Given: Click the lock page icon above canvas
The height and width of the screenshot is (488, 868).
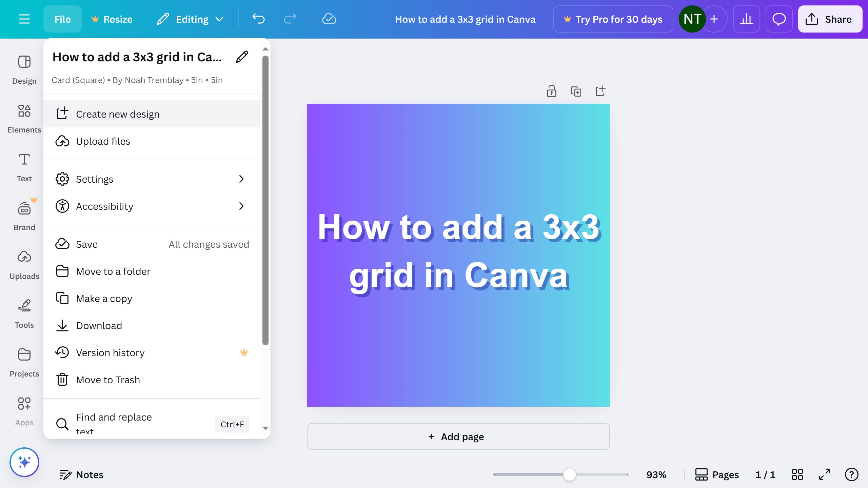Looking at the screenshot, I should pos(551,91).
